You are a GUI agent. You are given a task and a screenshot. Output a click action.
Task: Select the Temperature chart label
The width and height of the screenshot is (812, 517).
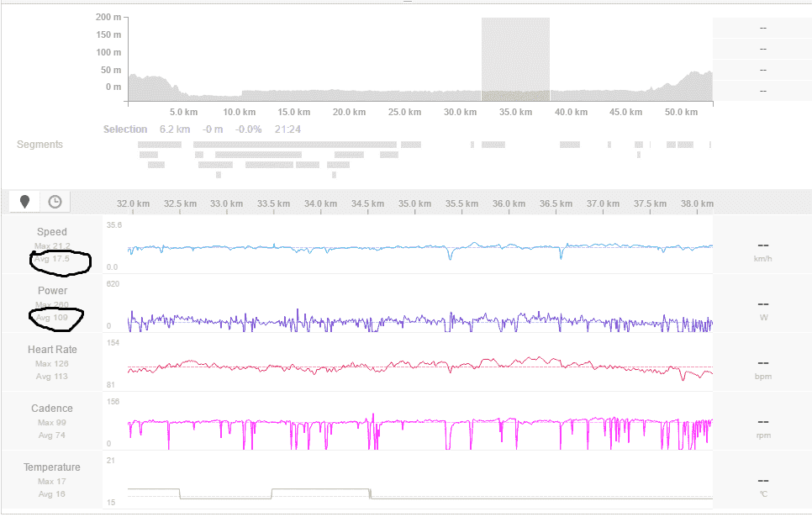(x=52, y=467)
